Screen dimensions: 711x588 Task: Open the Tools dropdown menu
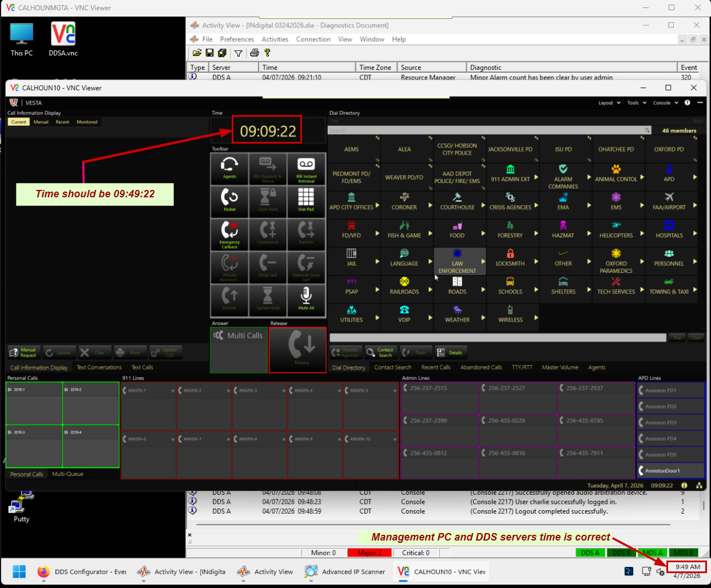(x=637, y=103)
